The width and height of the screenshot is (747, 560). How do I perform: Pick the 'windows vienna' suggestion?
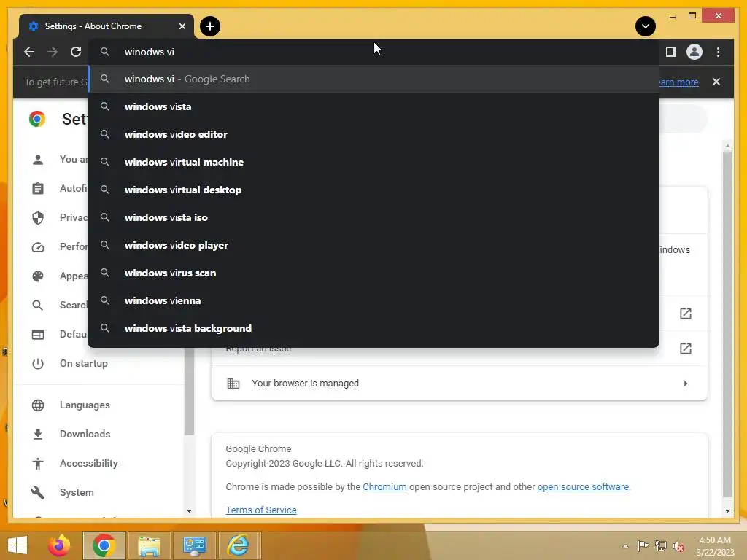point(373,300)
